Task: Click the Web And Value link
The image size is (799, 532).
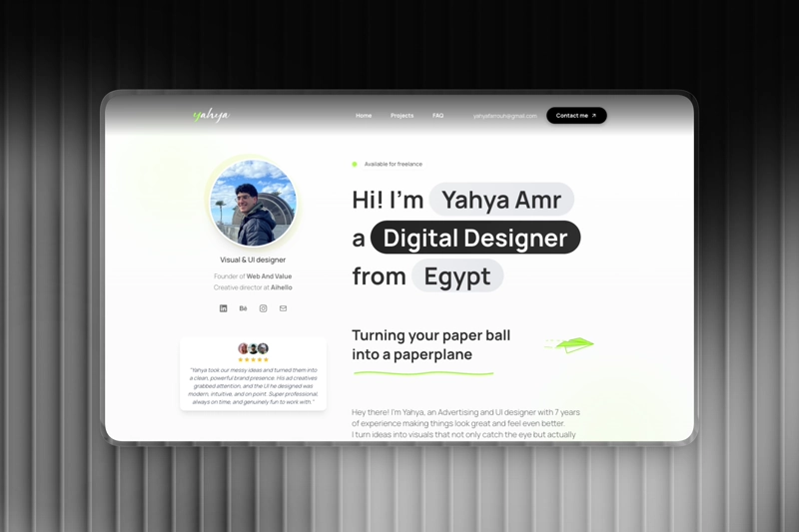Action: click(x=269, y=276)
